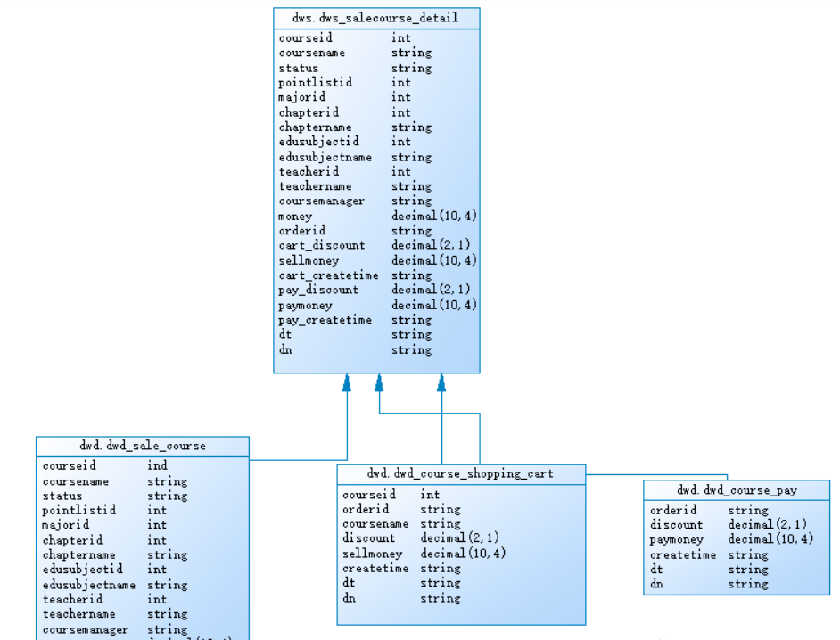The height and width of the screenshot is (640, 840).
Task: Pick dt row in dwd_course_shopping_cart table
Action: [x=461, y=583]
